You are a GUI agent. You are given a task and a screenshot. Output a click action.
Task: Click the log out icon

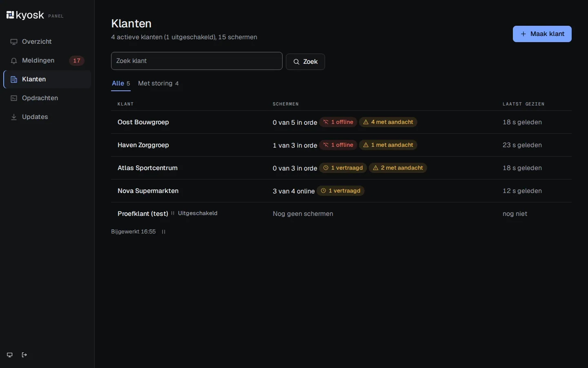tap(24, 355)
